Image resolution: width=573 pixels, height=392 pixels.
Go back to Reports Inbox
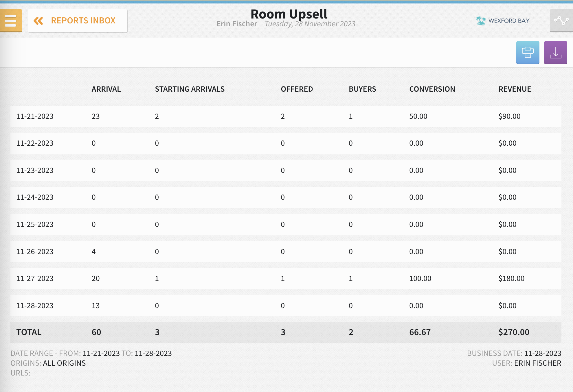click(x=83, y=21)
